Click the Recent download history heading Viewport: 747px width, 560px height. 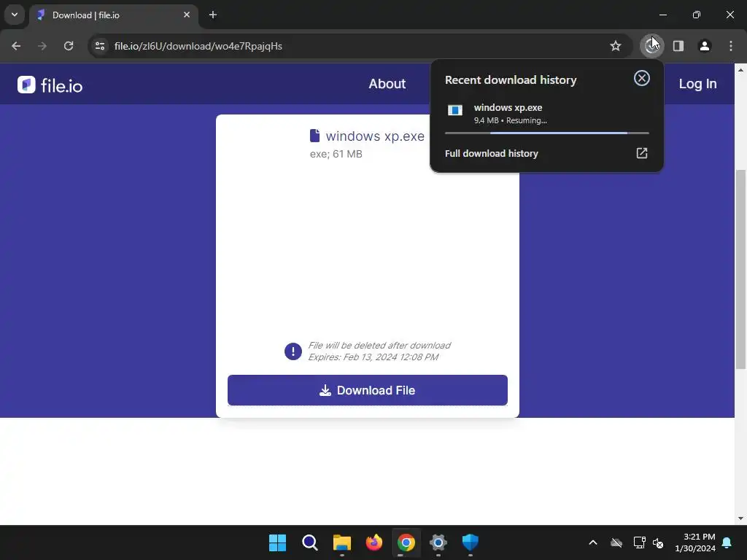[511, 80]
